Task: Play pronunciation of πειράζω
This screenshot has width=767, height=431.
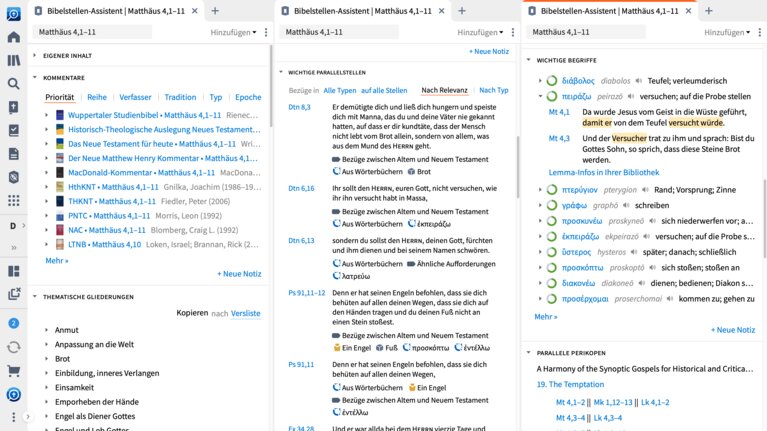Action: coord(631,96)
